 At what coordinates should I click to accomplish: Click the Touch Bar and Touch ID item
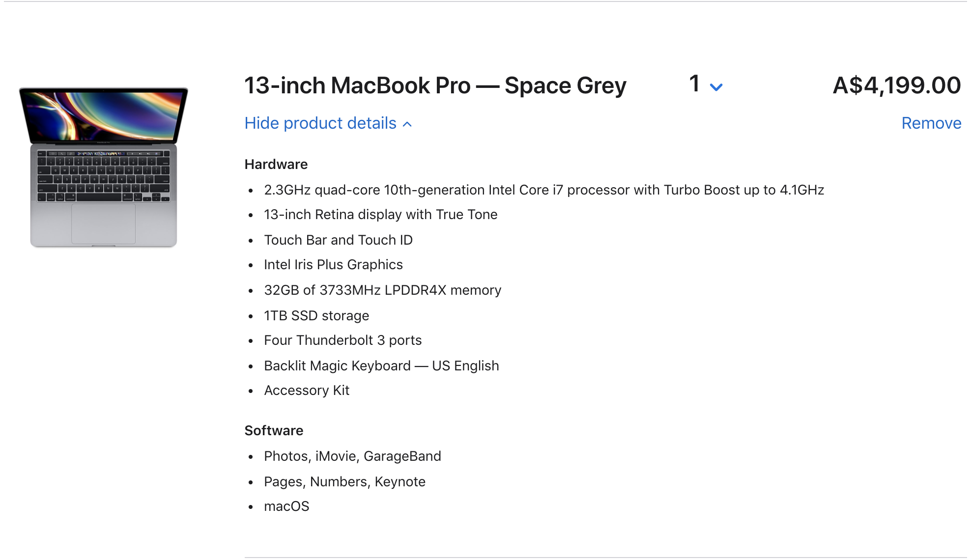(338, 240)
